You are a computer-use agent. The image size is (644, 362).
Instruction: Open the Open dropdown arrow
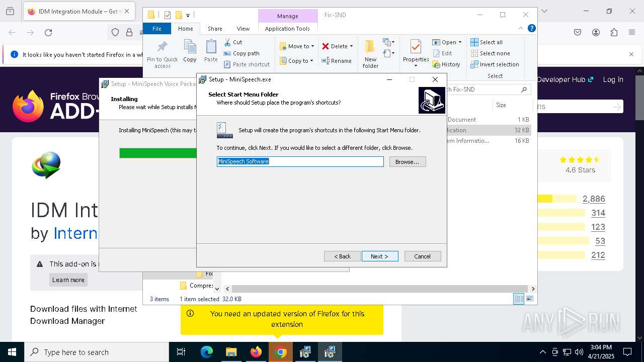tap(460, 42)
